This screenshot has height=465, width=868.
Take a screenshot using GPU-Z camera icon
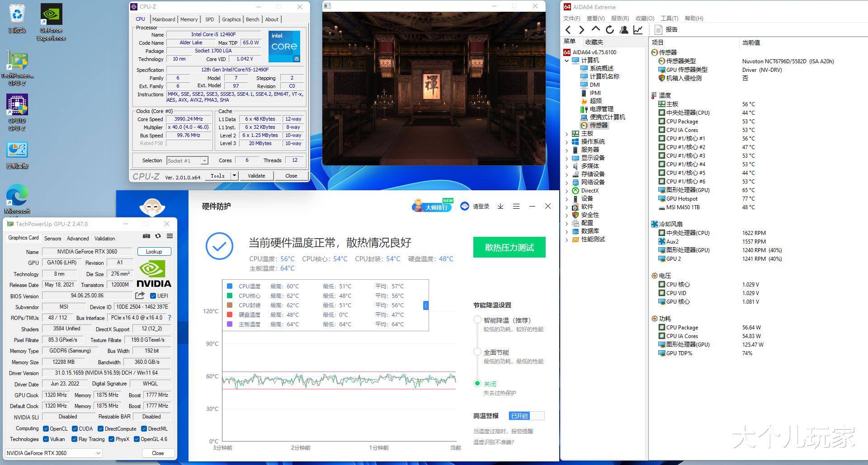146,236
